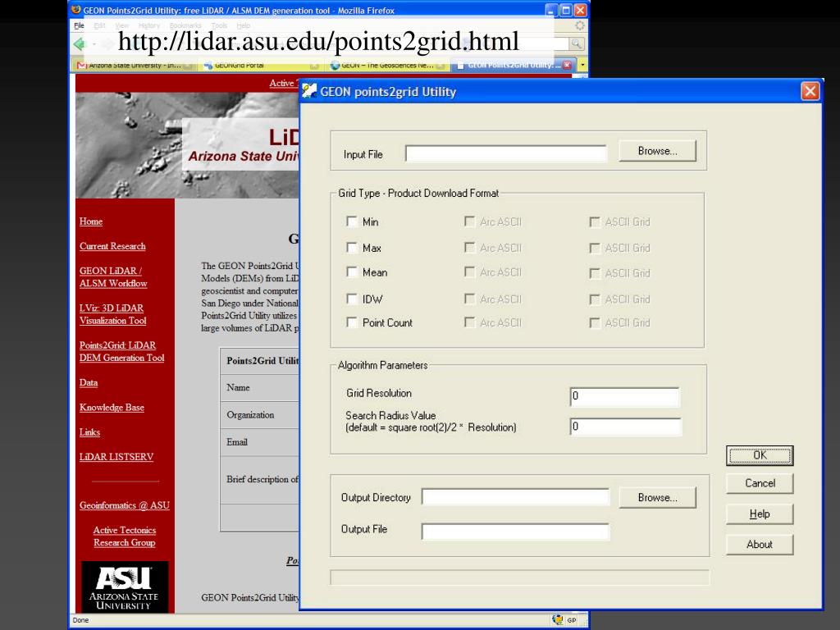This screenshot has width=840, height=630.
Task: Click the status bar globe icon in Firefox
Action: (558, 620)
